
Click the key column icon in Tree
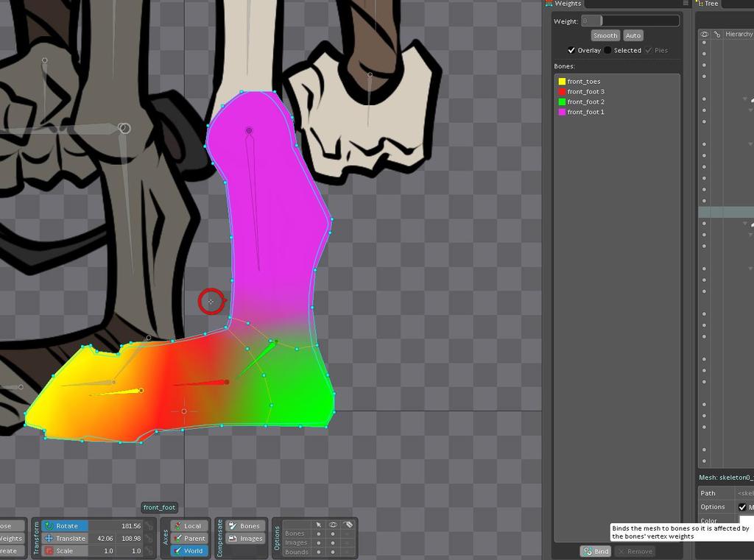coord(717,34)
